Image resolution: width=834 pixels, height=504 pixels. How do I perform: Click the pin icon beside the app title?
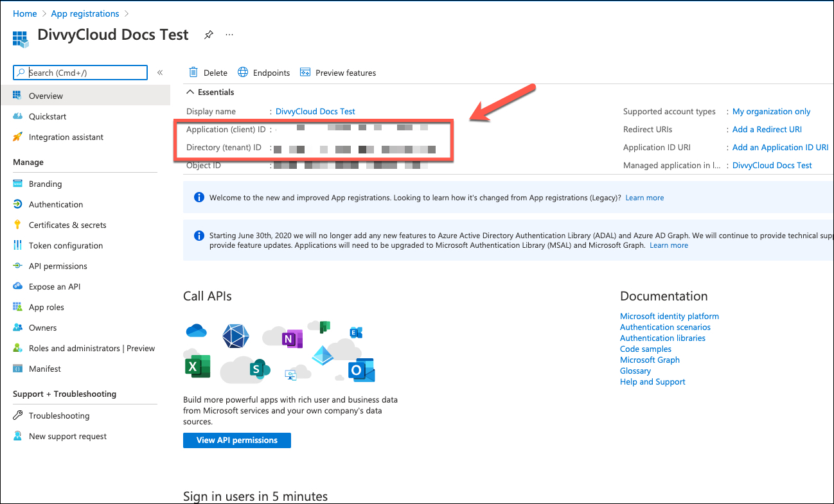coord(208,35)
